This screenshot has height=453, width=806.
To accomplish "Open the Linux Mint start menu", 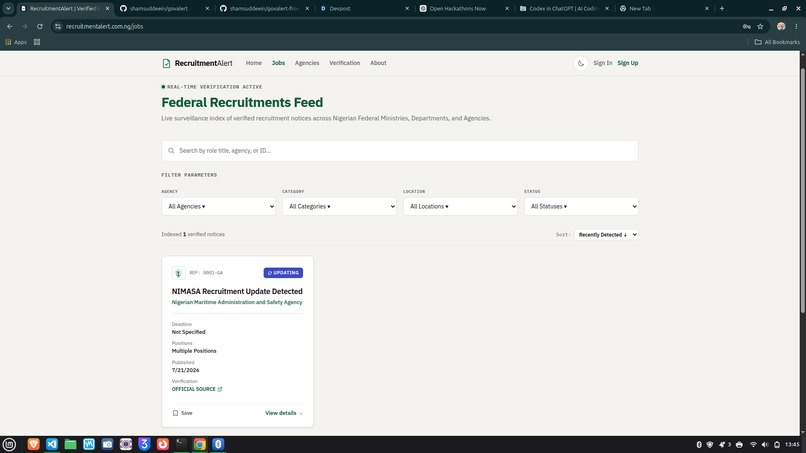I will point(9,444).
